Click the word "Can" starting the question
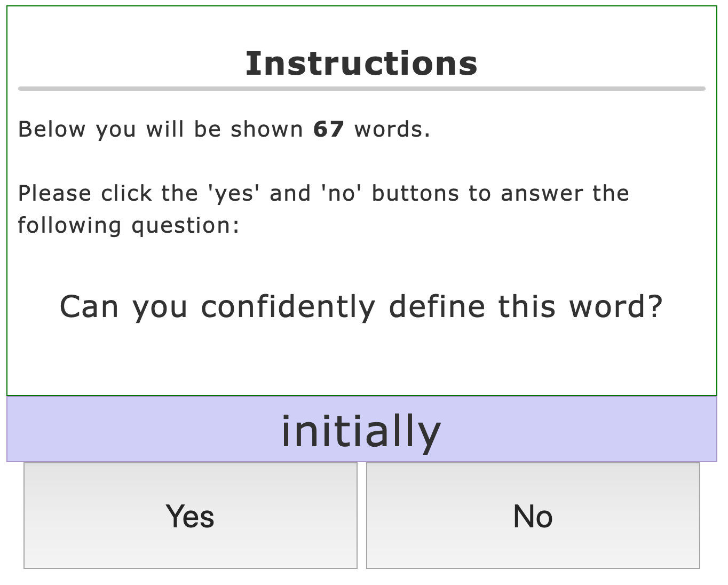The width and height of the screenshot is (728, 585). click(89, 307)
